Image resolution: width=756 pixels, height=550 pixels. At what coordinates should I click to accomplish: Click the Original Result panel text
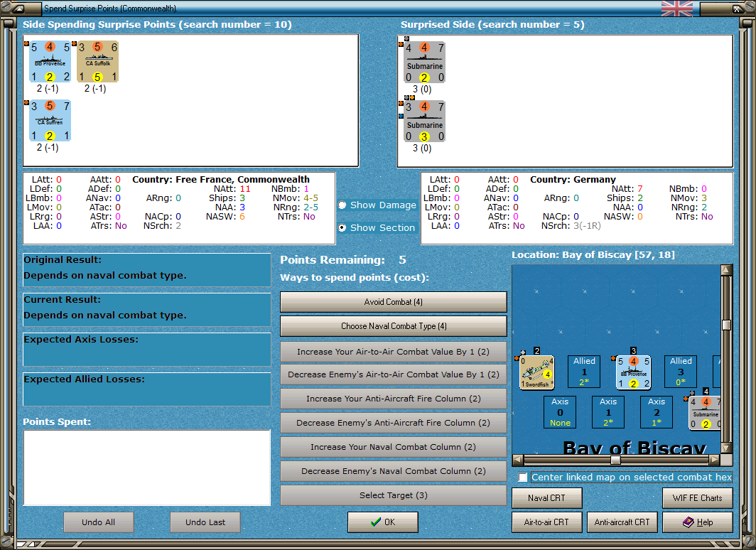[x=147, y=269]
